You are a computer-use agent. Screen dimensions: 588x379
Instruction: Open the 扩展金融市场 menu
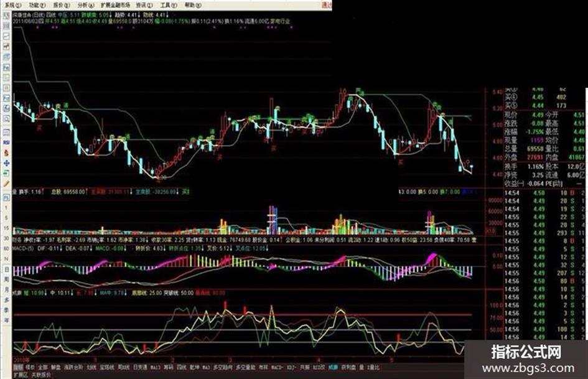point(116,5)
